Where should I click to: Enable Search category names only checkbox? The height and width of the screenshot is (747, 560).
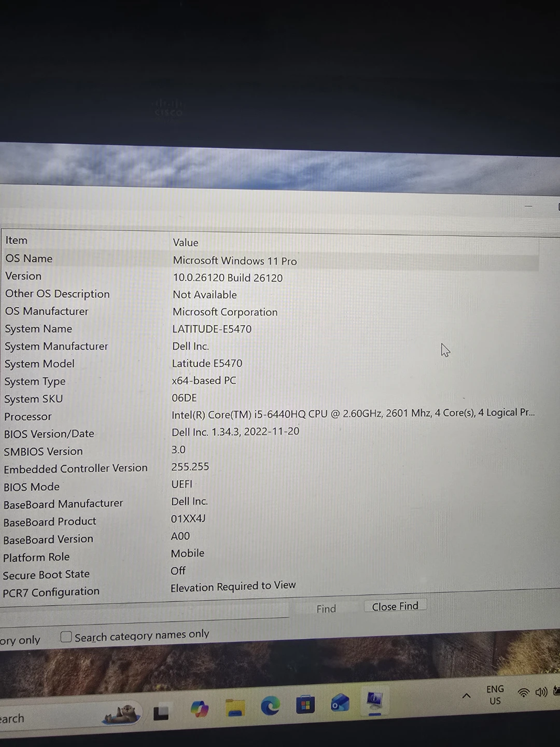point(66,637)
